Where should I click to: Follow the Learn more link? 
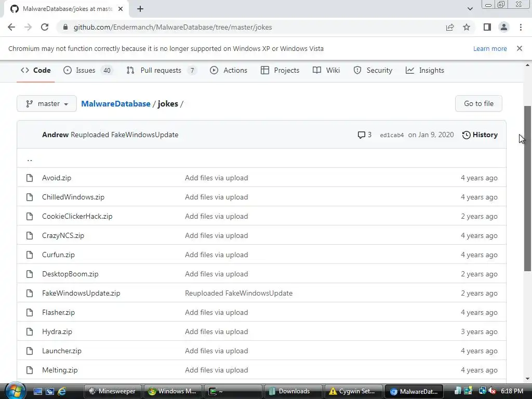point(490,48)
